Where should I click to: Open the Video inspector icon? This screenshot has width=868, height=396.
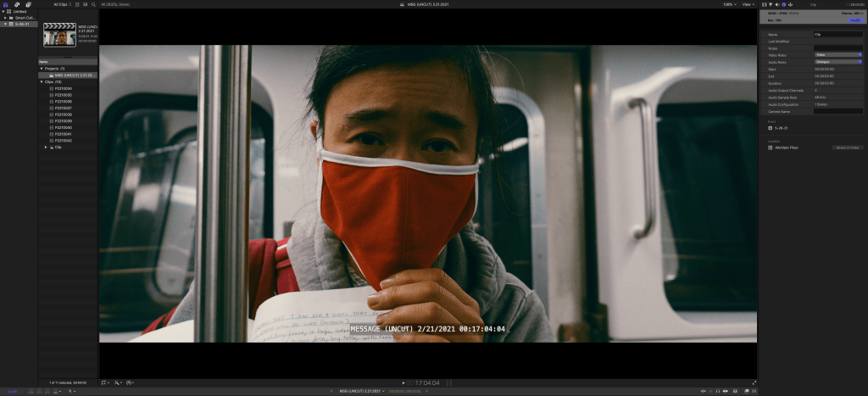tap(765, 4)
